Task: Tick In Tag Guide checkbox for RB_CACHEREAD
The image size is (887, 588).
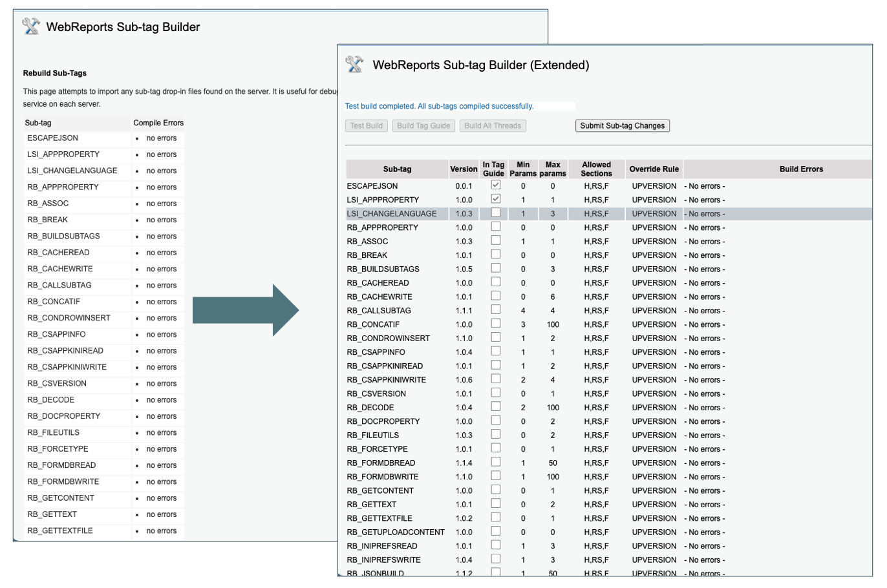Action: click(x=496, y=282)
